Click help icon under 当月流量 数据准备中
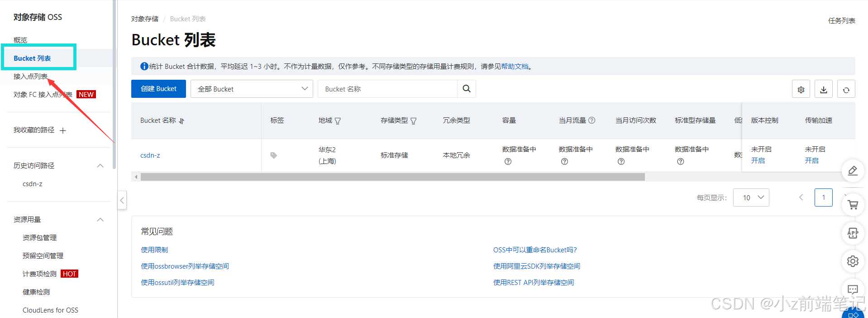Image resolution: width=868 pixels, height=318 pixels. pos(565,161)
